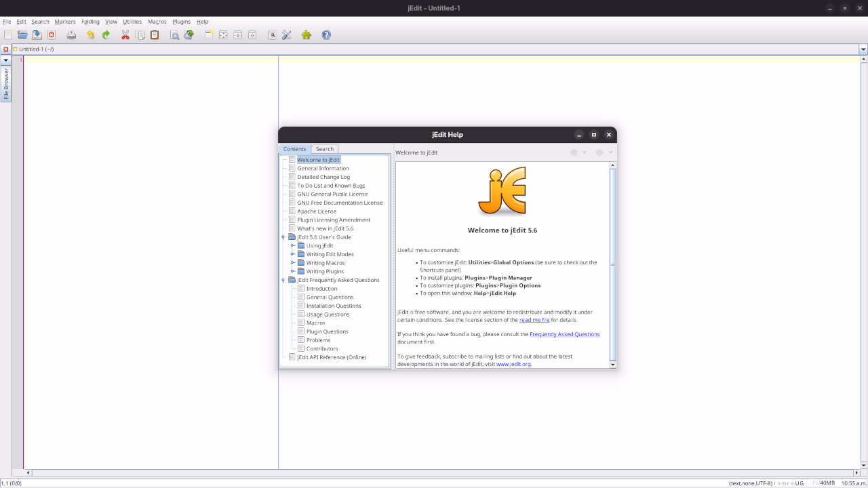Click the Find magnifier toolbar icon

point(174,35)
